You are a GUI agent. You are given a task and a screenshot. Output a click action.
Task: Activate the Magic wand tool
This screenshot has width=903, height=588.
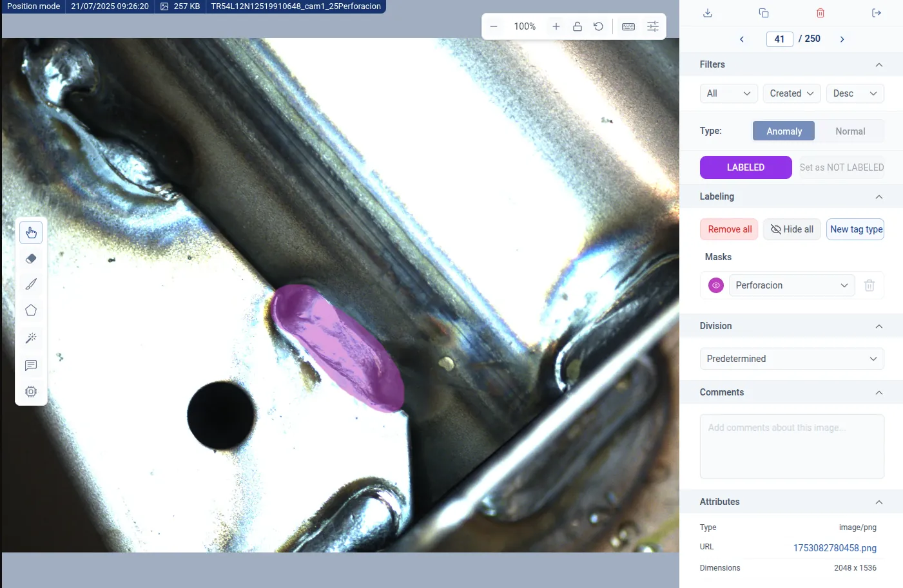(x=31, y=337)
